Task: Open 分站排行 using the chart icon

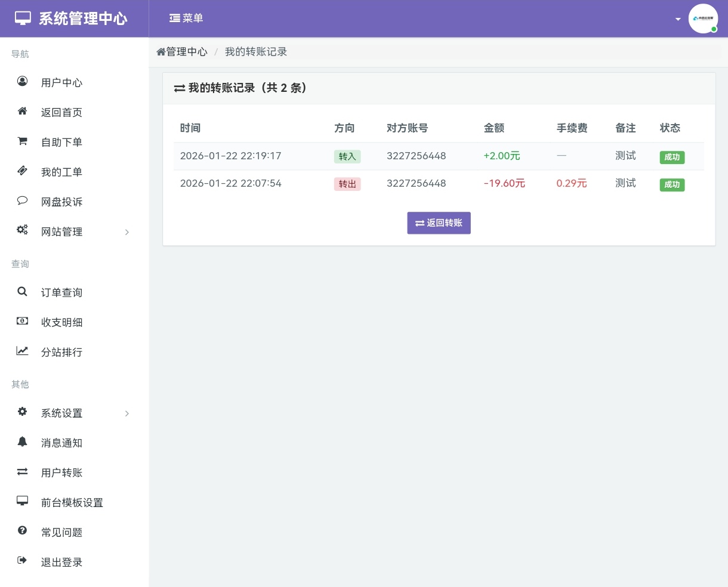Action: point(22,351)
